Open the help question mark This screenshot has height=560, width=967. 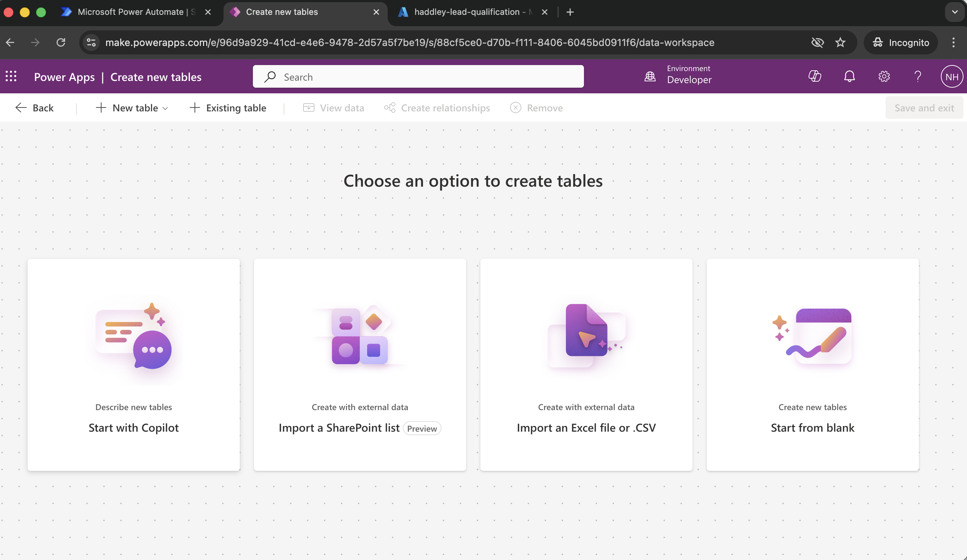(917, 76)
